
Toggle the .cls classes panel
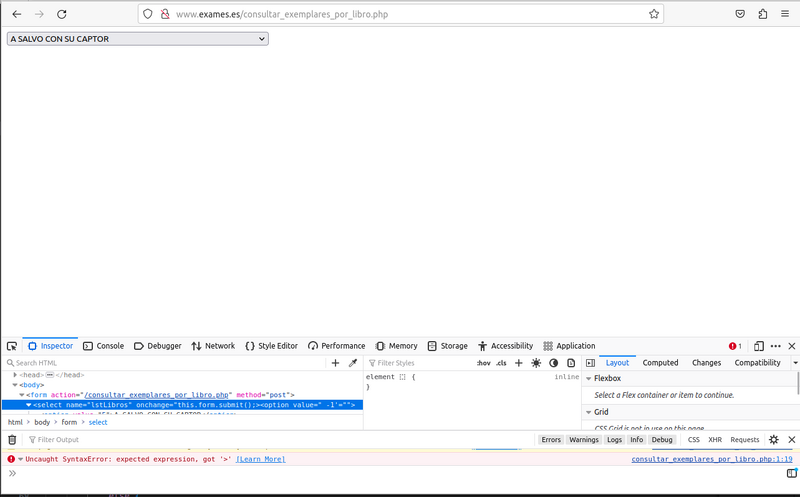point(502,363)
